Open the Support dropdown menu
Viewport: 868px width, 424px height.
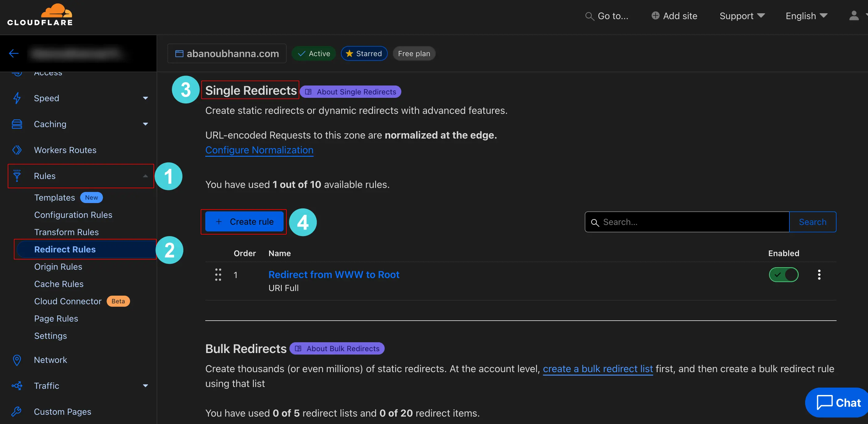pyautogui.click(x=742, y=16)
